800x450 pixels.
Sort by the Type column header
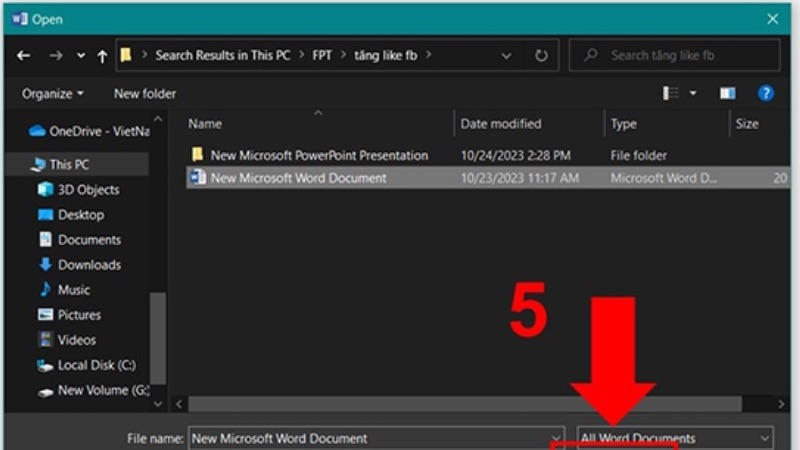(x=623, y=124)
